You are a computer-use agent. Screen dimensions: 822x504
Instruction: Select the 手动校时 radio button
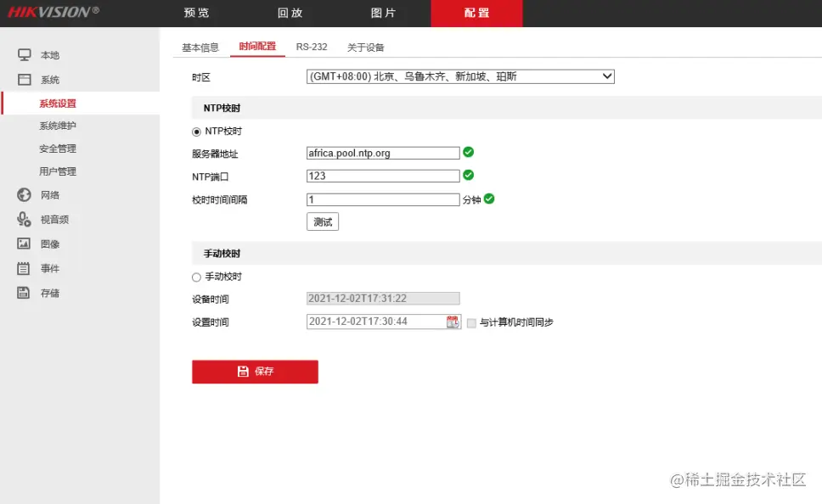(197, 277)
